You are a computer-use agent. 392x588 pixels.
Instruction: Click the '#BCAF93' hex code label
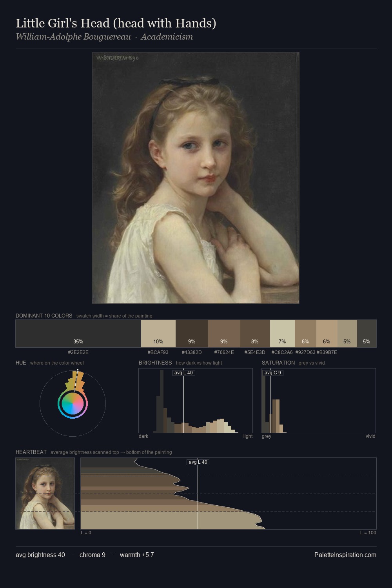click(158, 352)
